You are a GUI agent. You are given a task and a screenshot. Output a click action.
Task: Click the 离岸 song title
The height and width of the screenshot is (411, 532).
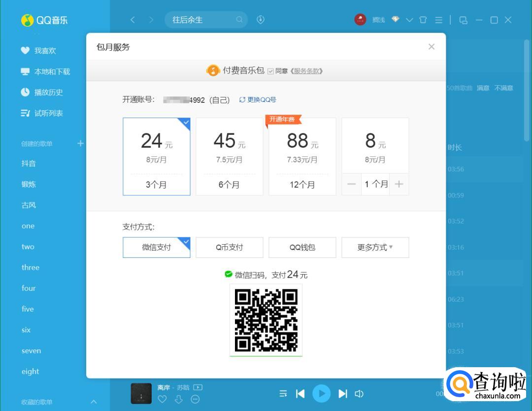click(x=164, y=387)
